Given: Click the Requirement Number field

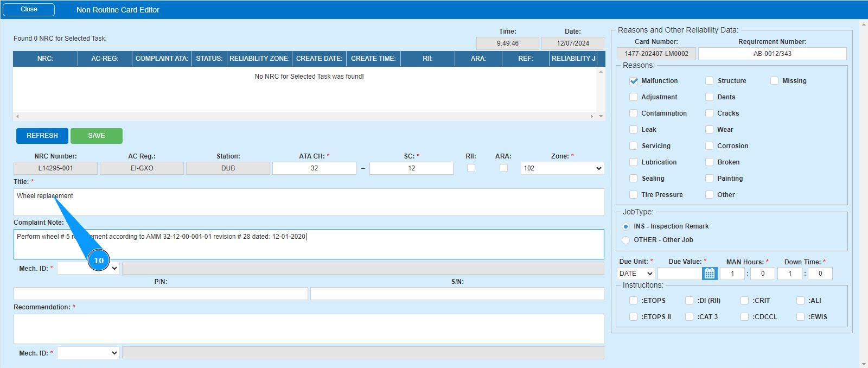Looking at the screenshot, I should (772, 54).
